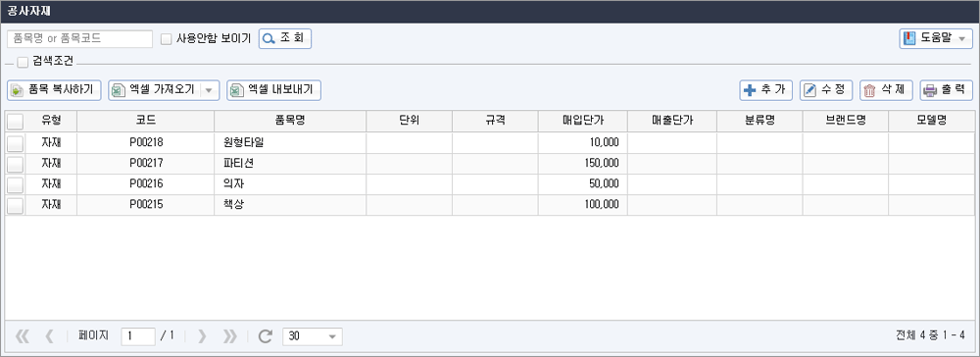
Task: Click the 추가 plus icon button
Action: click(765, 90)
